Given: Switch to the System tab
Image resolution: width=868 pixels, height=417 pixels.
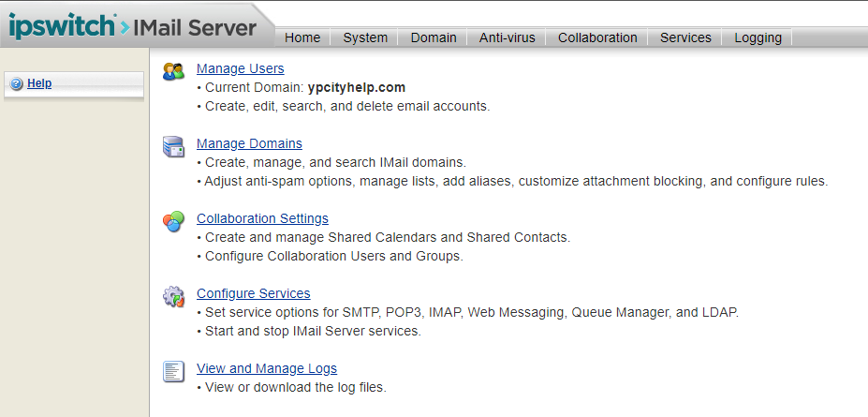Looking at the screenshot, I should tap(365, 37).
